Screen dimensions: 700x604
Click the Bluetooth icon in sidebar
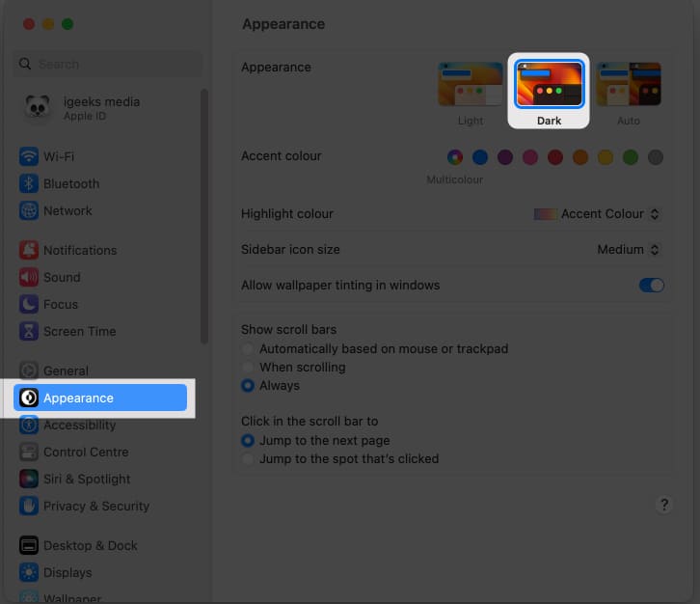(29, 183)
